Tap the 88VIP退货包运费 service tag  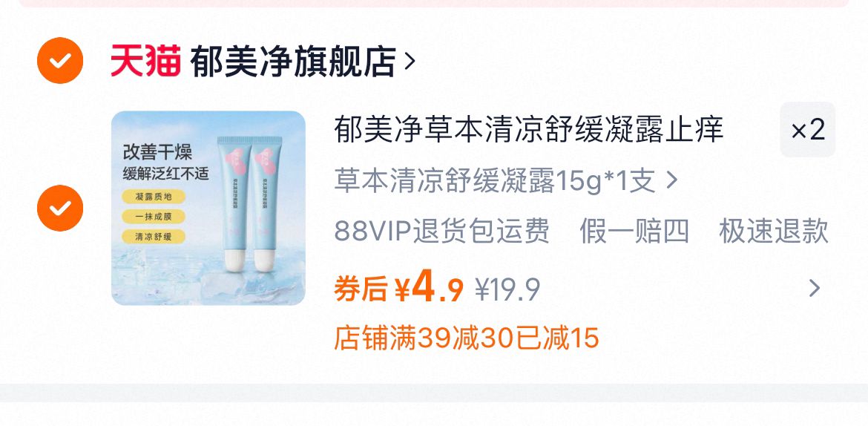pos(441,231)
